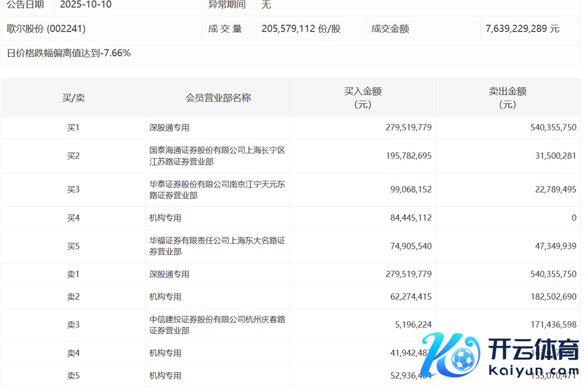Click the 会员营业部名称 column header
Viewport: 588px width, 390px height.
click(218, 98)
